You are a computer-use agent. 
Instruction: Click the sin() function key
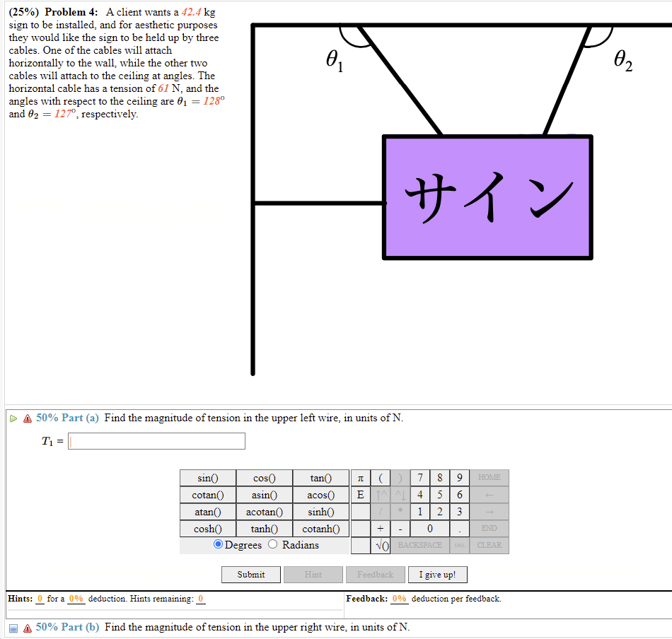[207, 477]
